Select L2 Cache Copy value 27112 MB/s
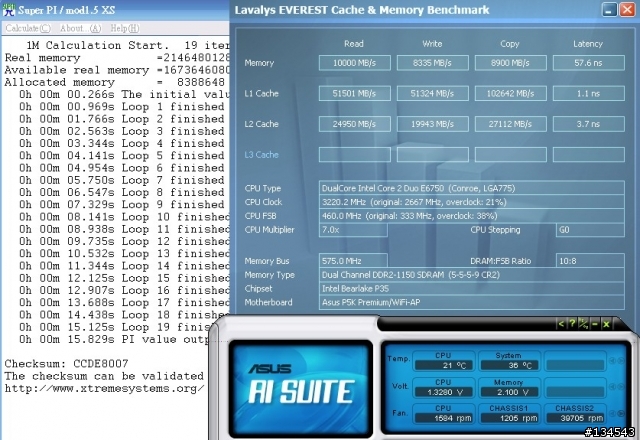The image size is (640, 440). tap(510, 124)
